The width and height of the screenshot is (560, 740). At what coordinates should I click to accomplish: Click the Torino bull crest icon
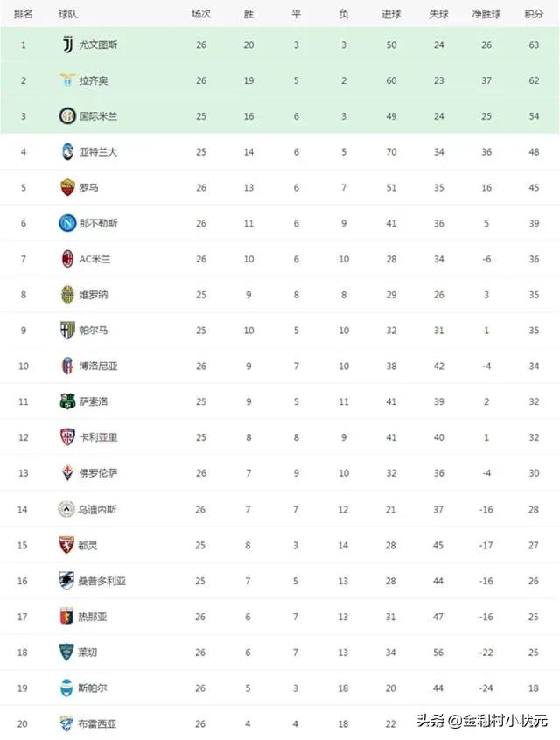pos(66,545)
